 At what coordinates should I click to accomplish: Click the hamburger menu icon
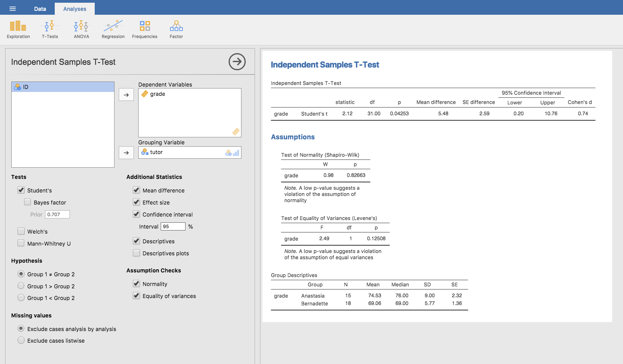pyautogui.click(x=12, y=9)
